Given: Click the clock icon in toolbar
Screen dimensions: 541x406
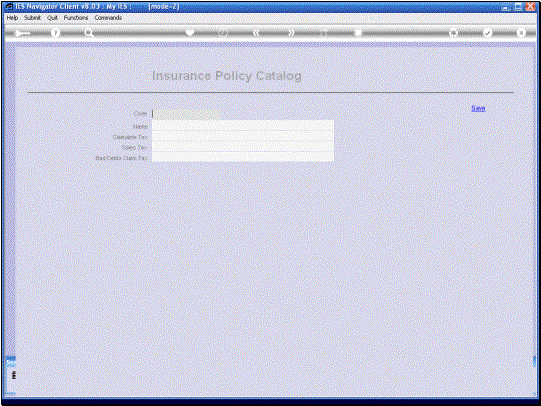Looking at the screenshot, I should [x=223, y=33].
